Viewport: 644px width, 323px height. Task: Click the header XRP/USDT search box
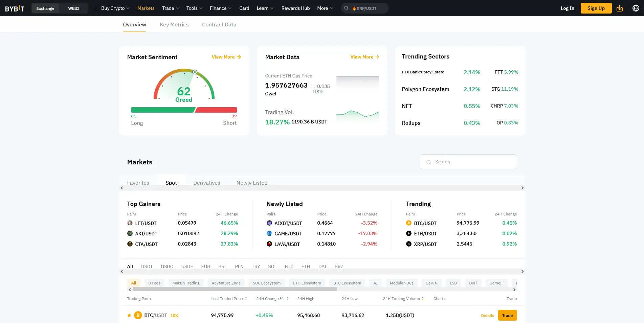[x=365, y=8]
